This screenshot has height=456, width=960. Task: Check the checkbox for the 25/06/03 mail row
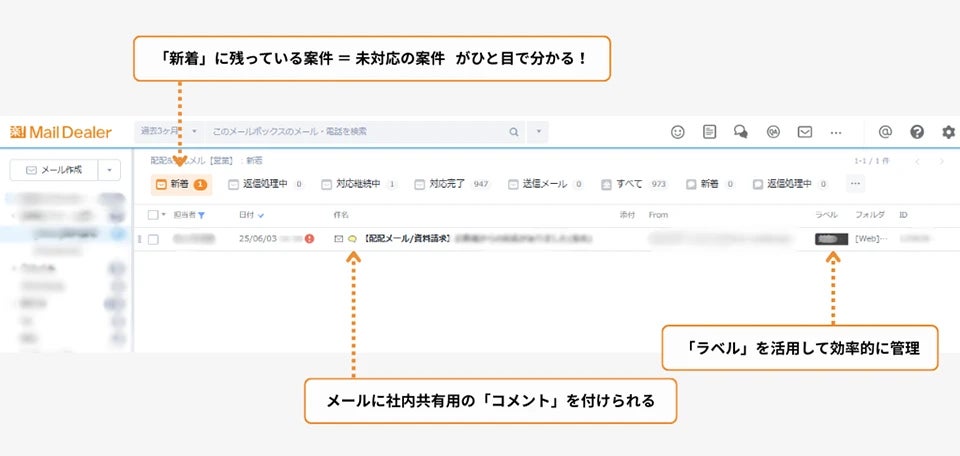tap(153, 239)
